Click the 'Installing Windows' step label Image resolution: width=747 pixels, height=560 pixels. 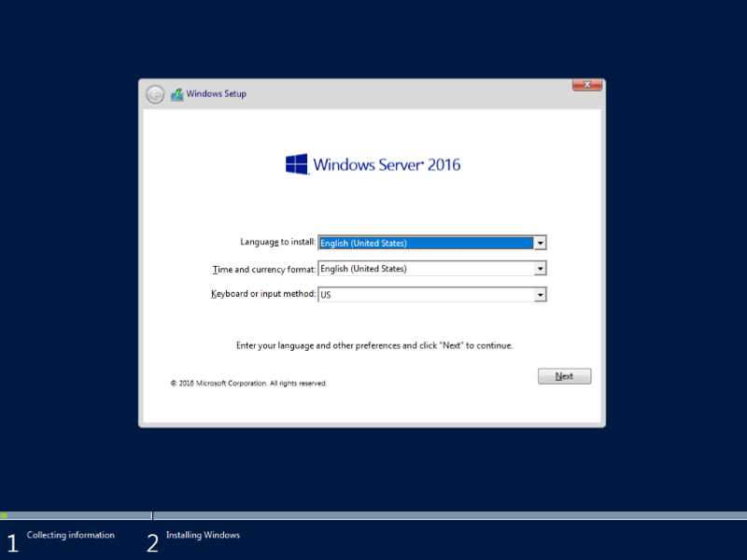pos(203,535)
